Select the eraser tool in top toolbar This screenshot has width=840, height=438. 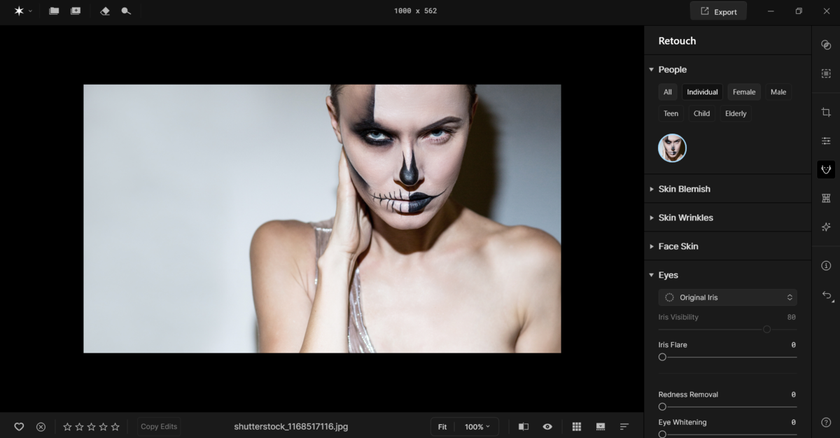point(105,11)
